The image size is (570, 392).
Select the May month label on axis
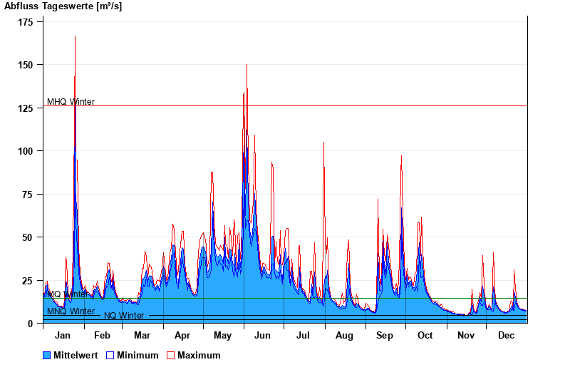click(x=223, y=336)
